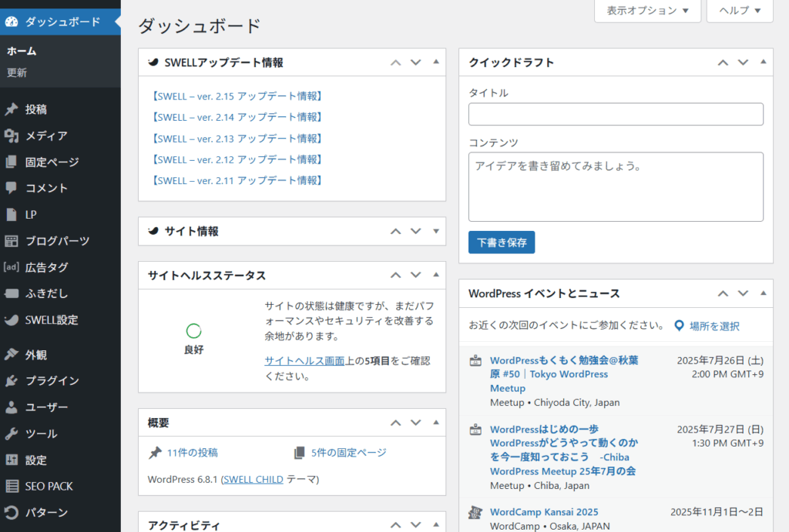Move サイトヘルスステータス panel down
Image resolution: width=789 pixels, height=532 pixels.
415,275
